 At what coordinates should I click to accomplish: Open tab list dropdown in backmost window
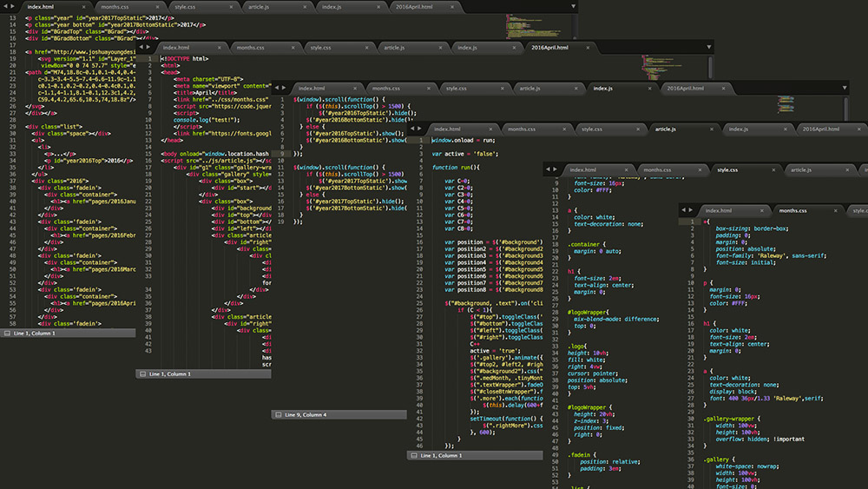[574, 7]
